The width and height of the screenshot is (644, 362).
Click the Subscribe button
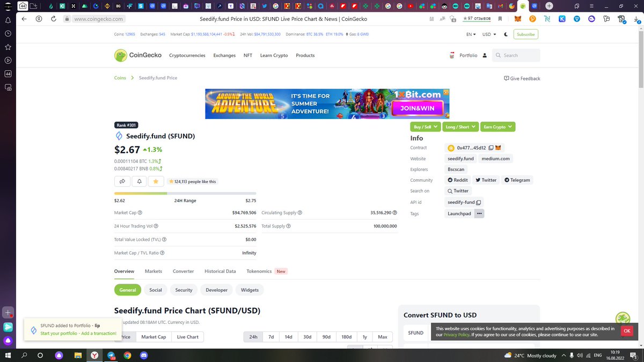click(x=525, y=34)
